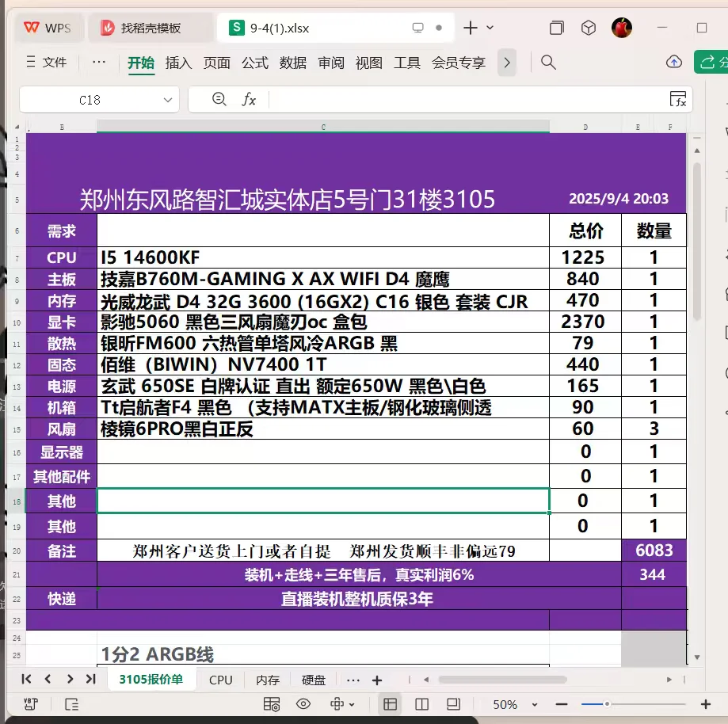Click the total sum cell 6083
The image size is (728, 724).
point(654,551)
